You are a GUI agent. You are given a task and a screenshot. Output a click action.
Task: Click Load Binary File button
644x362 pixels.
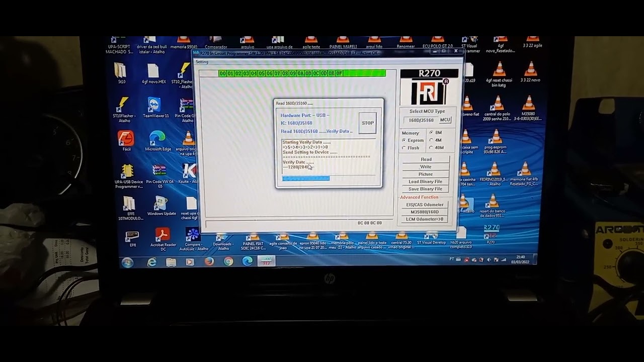tap(426, 182)
